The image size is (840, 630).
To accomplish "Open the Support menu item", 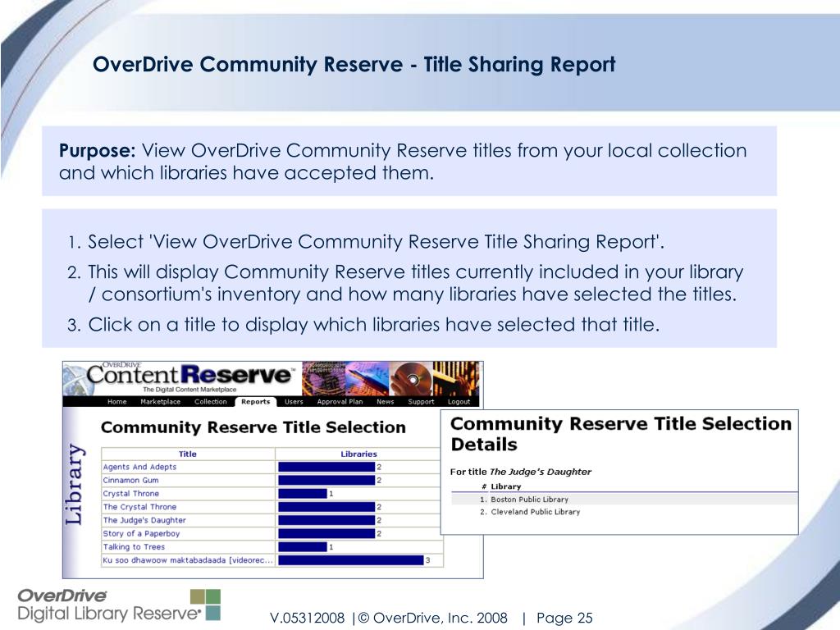I will [x=421, y=402].
